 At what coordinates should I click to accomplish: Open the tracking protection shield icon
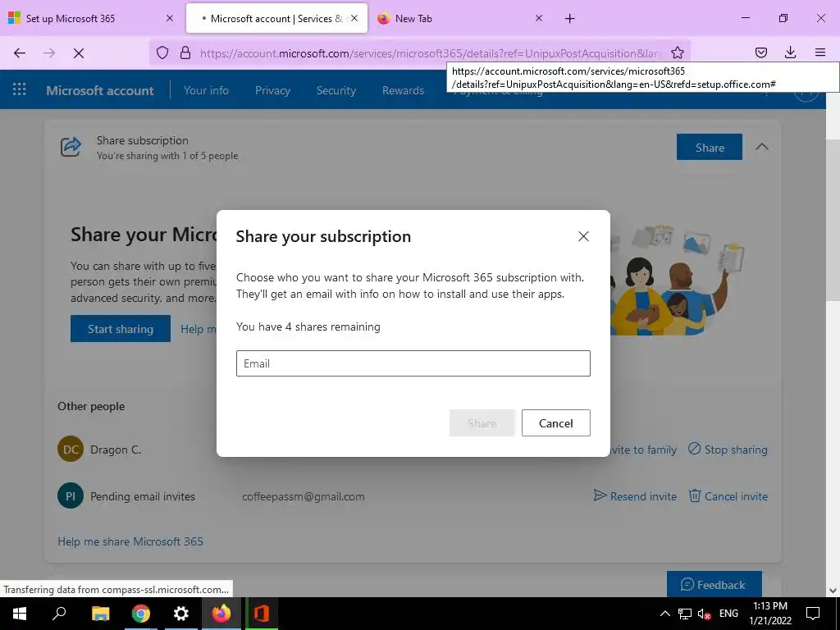click(x=162, y=52)
